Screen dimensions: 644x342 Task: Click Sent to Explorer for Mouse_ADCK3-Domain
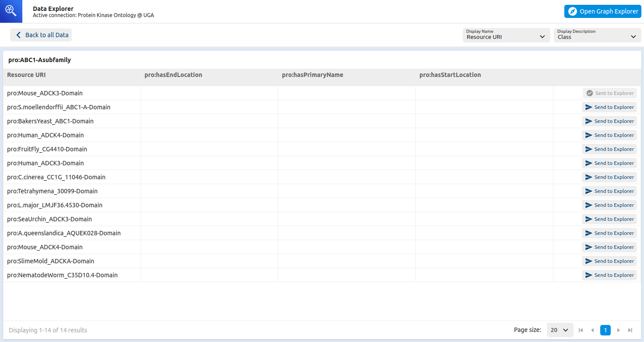(609, 93)
